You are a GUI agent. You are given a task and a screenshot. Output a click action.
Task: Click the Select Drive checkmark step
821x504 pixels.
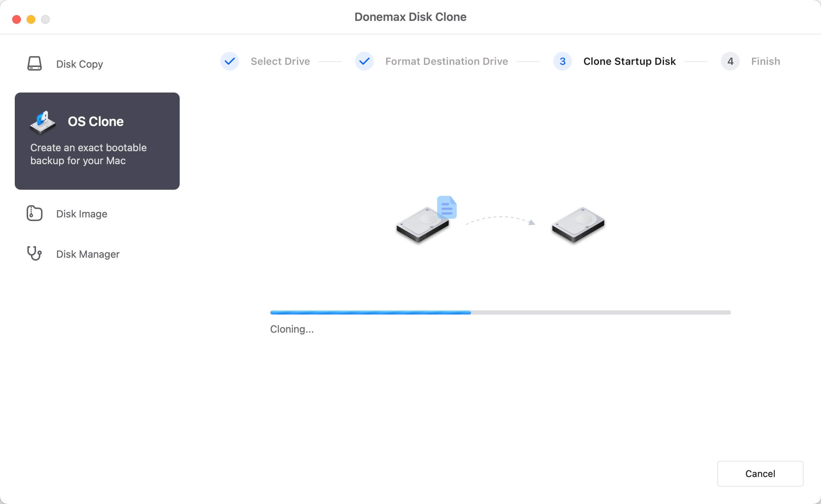[229, 61]
